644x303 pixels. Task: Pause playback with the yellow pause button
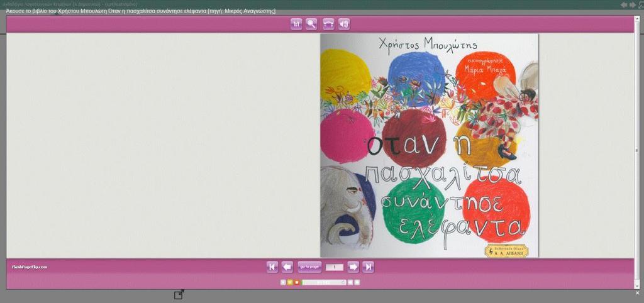click(x=289, y=282)
